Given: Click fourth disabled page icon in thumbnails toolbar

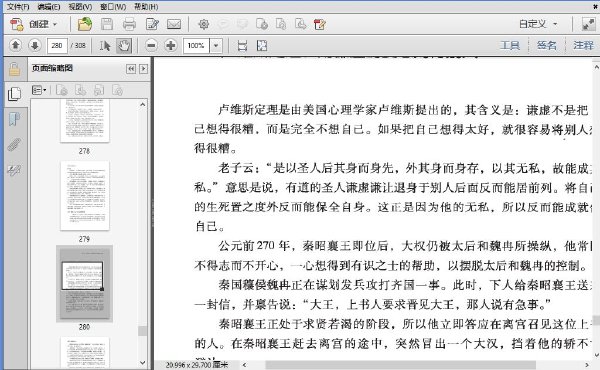Looking at the screenshot, I should point(117,90).
